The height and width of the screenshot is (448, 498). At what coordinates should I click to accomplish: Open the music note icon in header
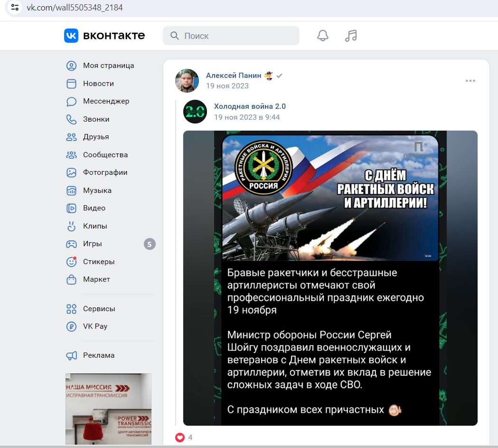tap(351, 36)
